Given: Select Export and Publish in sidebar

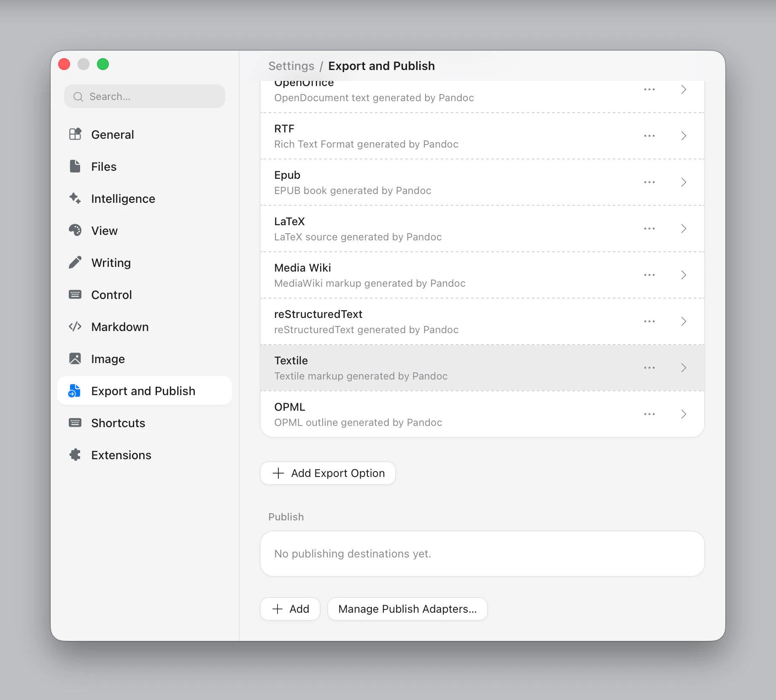Looking at the screenshot, I should click(145, 391).
